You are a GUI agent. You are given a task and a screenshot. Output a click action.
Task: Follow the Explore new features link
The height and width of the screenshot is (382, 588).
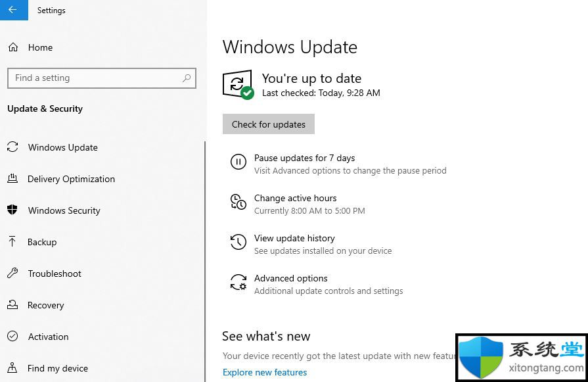(265, 372)
